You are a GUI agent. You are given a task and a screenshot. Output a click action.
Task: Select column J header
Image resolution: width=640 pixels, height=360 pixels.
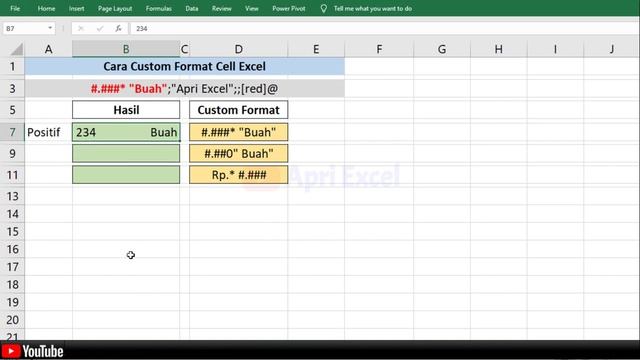611,49
